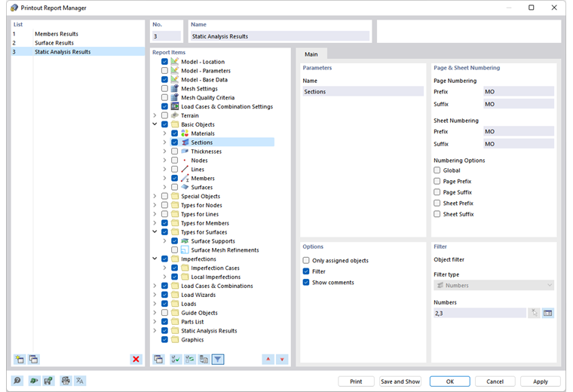Select Members Results in the List
Screen dimensions: 573x392
coord(78,34)
